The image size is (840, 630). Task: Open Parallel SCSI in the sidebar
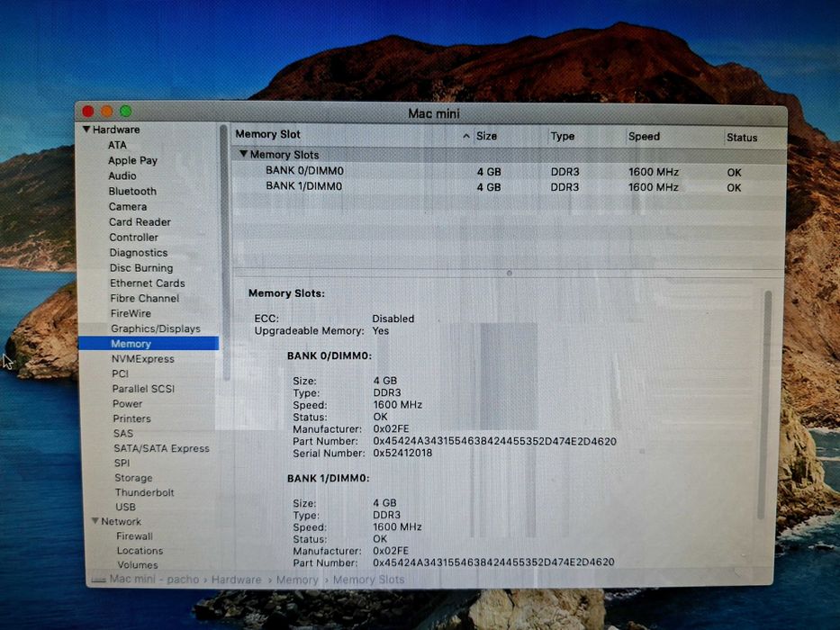click(x=143, y=389)
